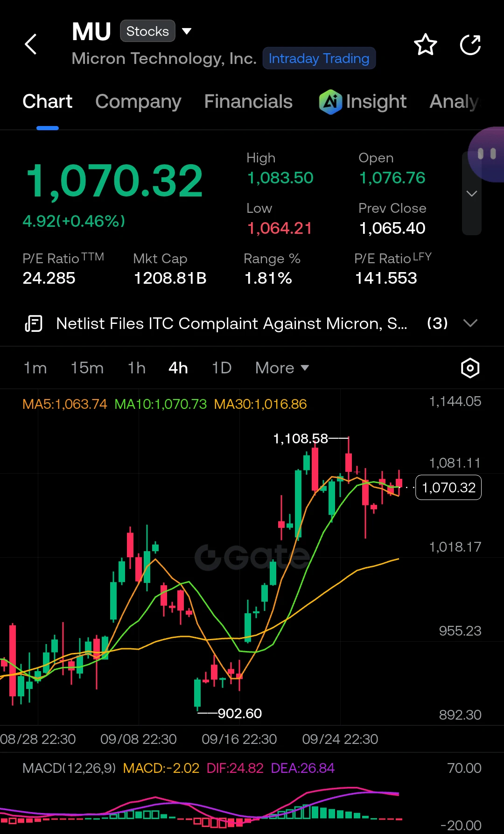Tap the MA30:1,016.86 indicator label
This screenshot has width=504, height=834.
[260, 404]
